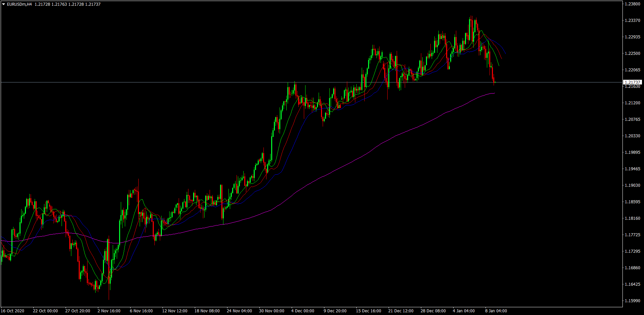Select the red moving average line tip
Screen dimensions: 644x315
(501, 58)
